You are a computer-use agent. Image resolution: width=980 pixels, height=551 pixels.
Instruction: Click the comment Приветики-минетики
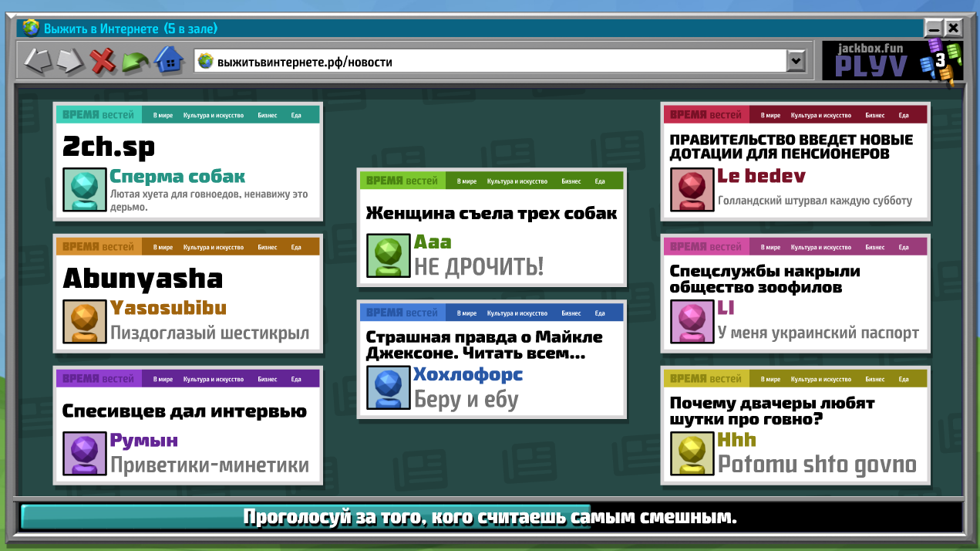[210, 465]
